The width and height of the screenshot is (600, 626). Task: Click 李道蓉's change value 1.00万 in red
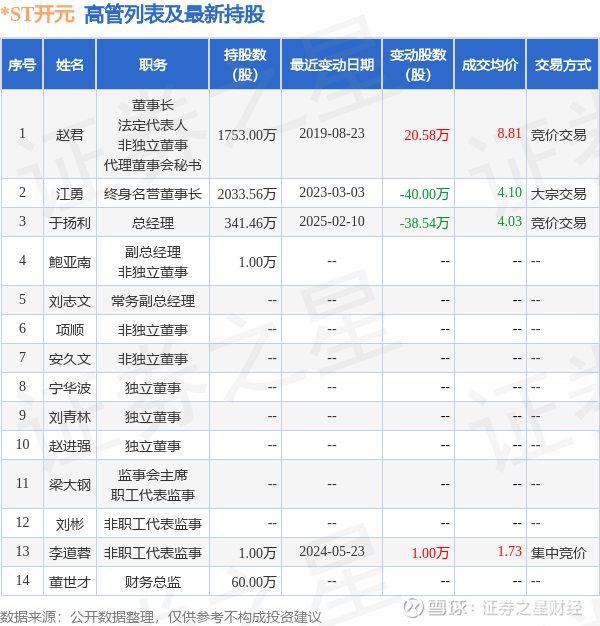(x=430, y=553)
